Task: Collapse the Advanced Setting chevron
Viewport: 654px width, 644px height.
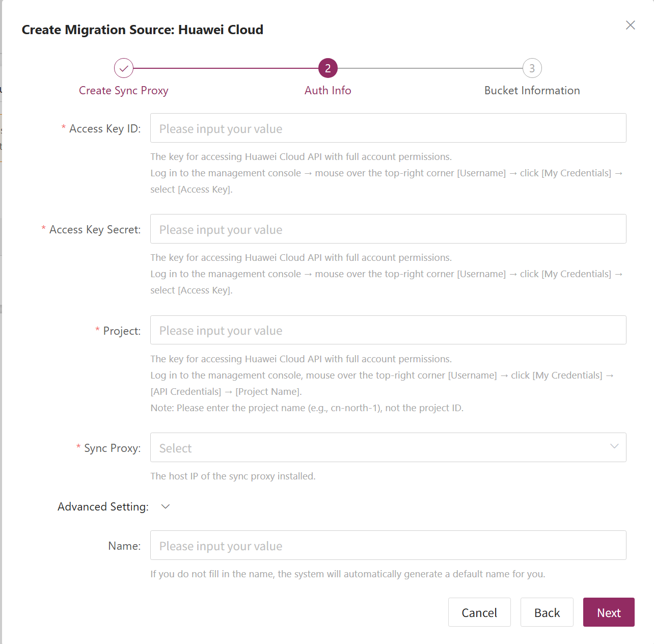Action: [x=165, y=506]
